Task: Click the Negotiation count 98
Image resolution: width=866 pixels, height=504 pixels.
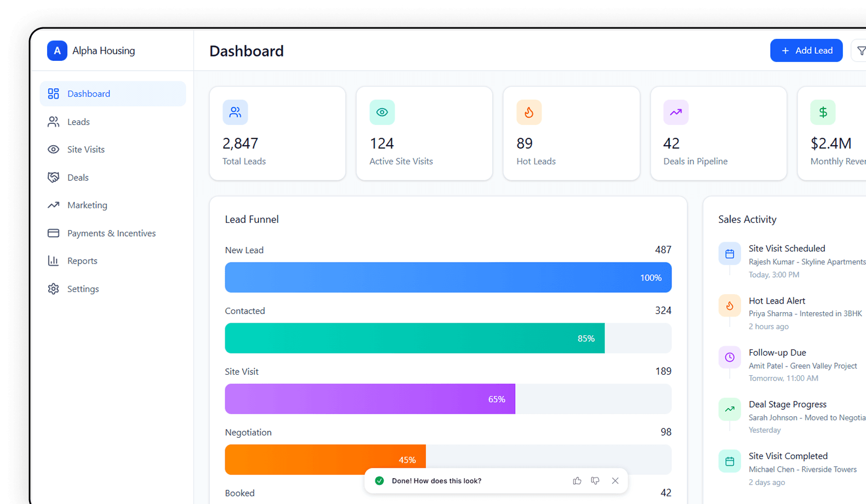Action: 666,432
